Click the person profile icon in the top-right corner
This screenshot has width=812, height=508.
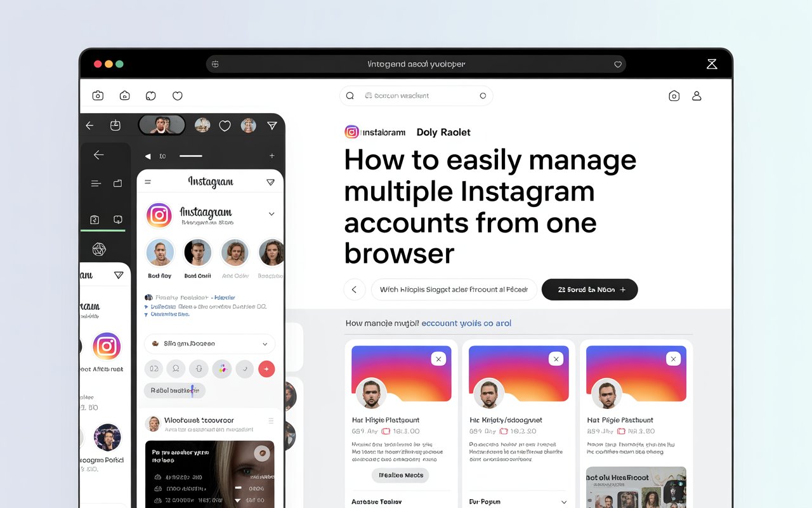(697, 95)
